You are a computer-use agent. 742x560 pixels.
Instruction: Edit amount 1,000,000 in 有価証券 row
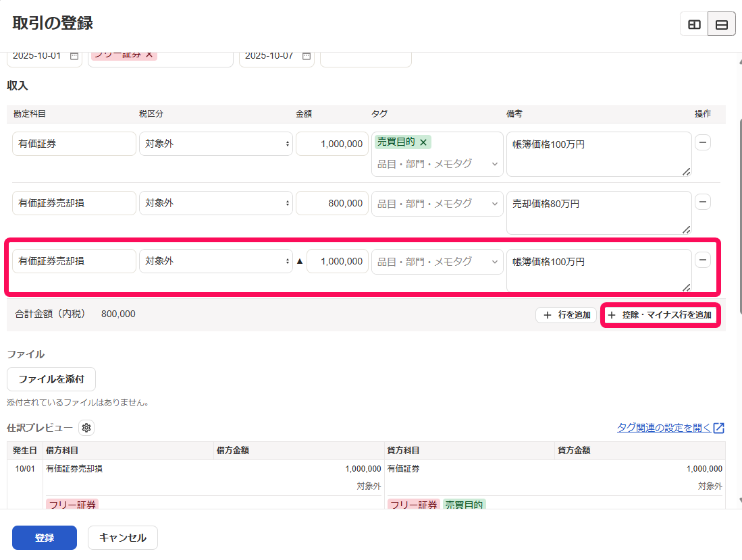(x=332, y=144)
